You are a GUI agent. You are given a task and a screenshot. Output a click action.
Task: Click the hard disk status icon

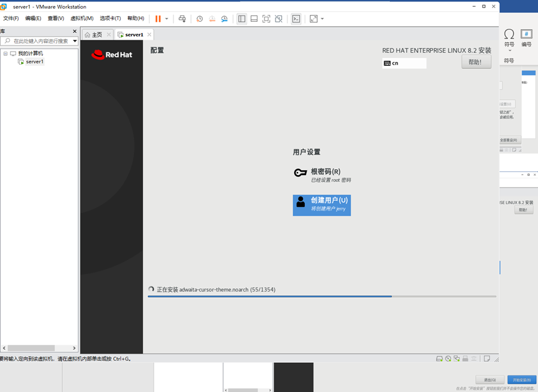tap(439, 358)
